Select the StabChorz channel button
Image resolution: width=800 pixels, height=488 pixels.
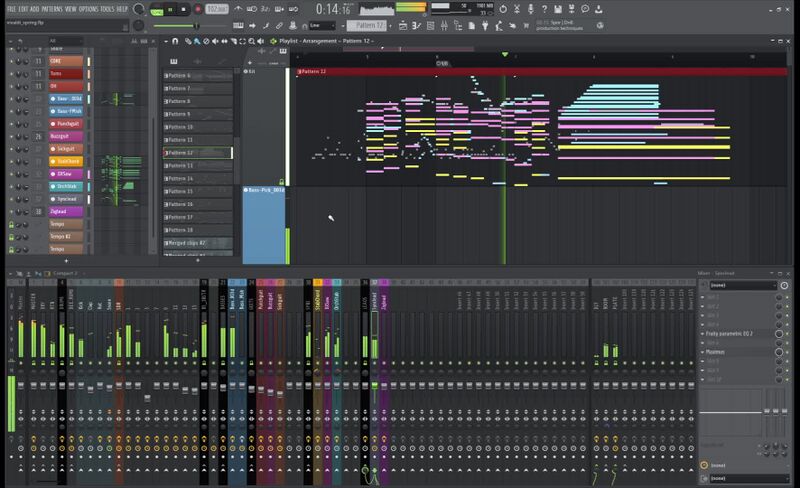coord(66,161)
